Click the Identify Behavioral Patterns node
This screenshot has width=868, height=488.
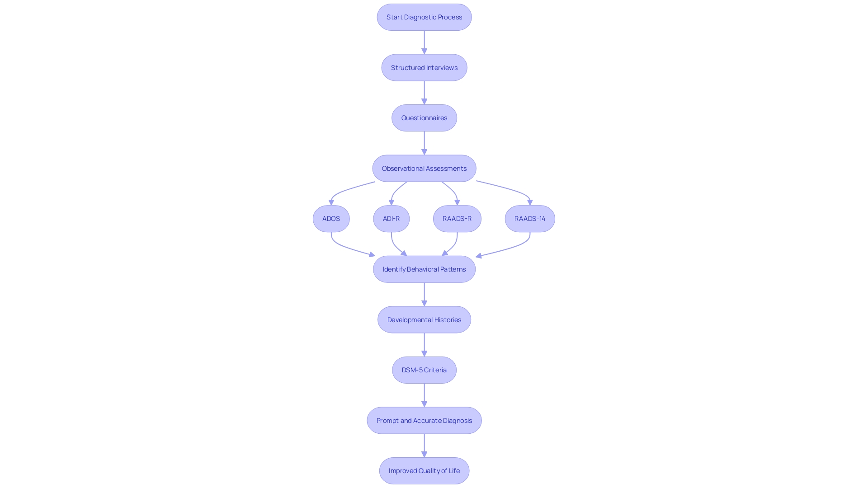424,269
